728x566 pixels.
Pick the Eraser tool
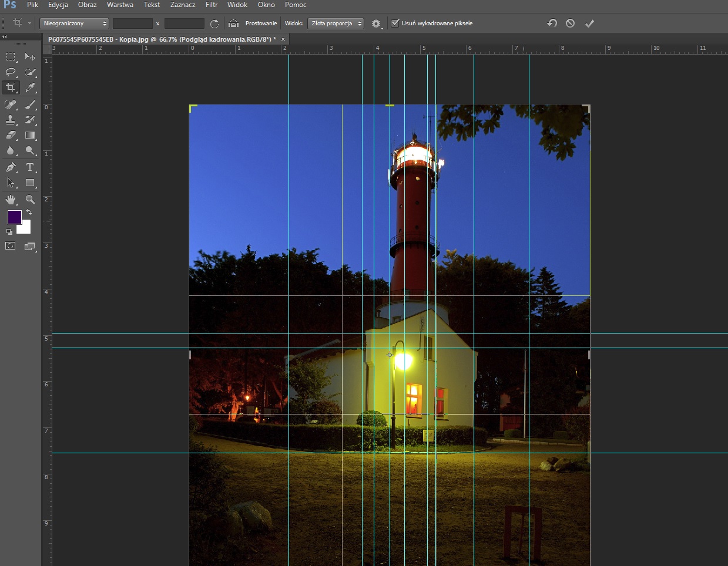pyautogui.click(x=11, y=135)
